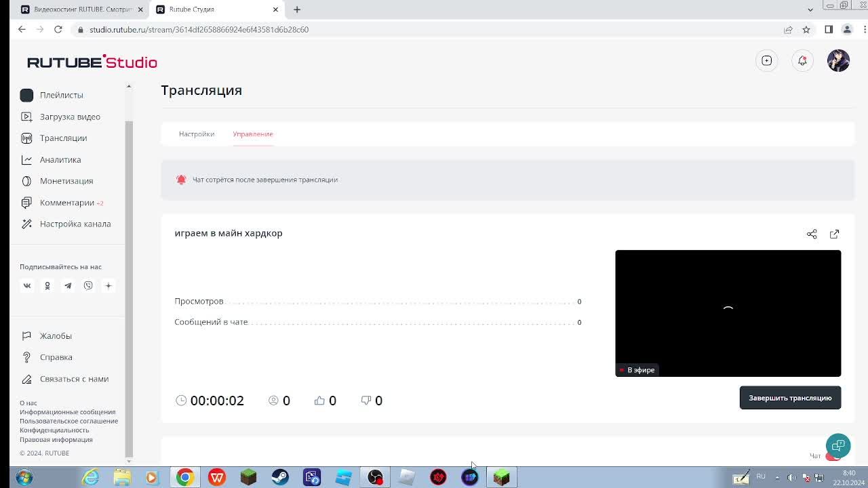The width and height of the screenshot is (868, 488).
Task: Open the support chat bubble button
Action: point(838,445)
